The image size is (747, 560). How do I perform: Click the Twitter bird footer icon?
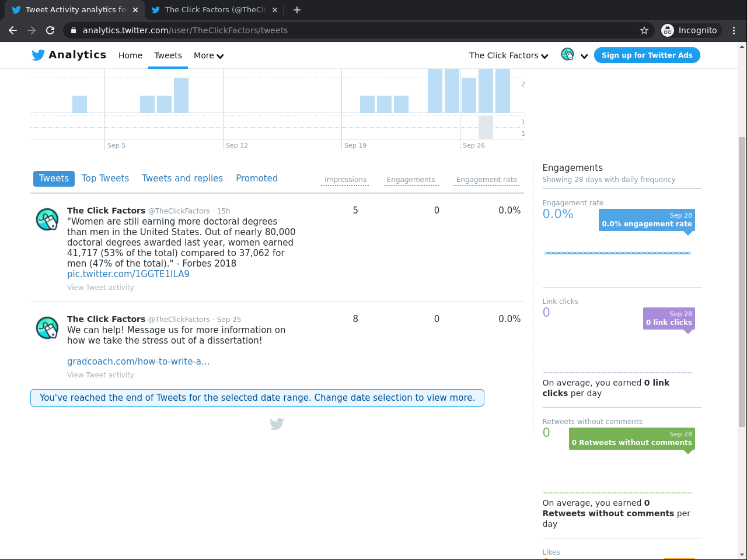[277, 424]
